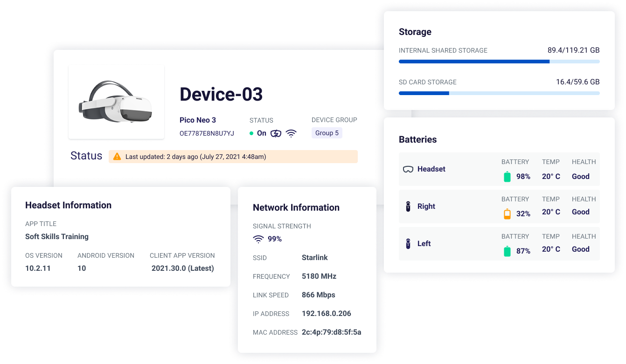Click the Right controller icon in Batteries panel
The height and width of the screenshot is (364, 626).
point(408,206)
